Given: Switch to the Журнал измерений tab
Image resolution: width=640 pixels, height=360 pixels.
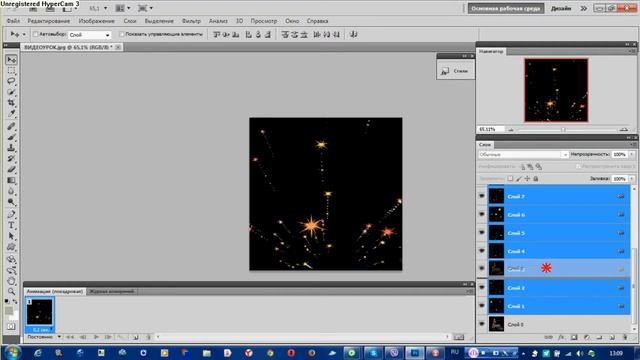Looking at the screenshot, I should 111,291.
